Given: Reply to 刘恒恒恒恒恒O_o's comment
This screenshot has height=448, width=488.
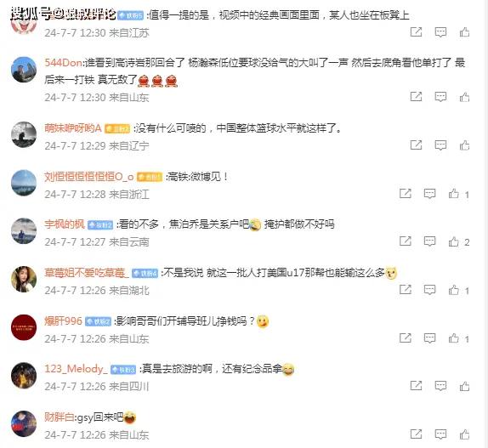Looking at the screenshot, I should click(x=429, y=194).
